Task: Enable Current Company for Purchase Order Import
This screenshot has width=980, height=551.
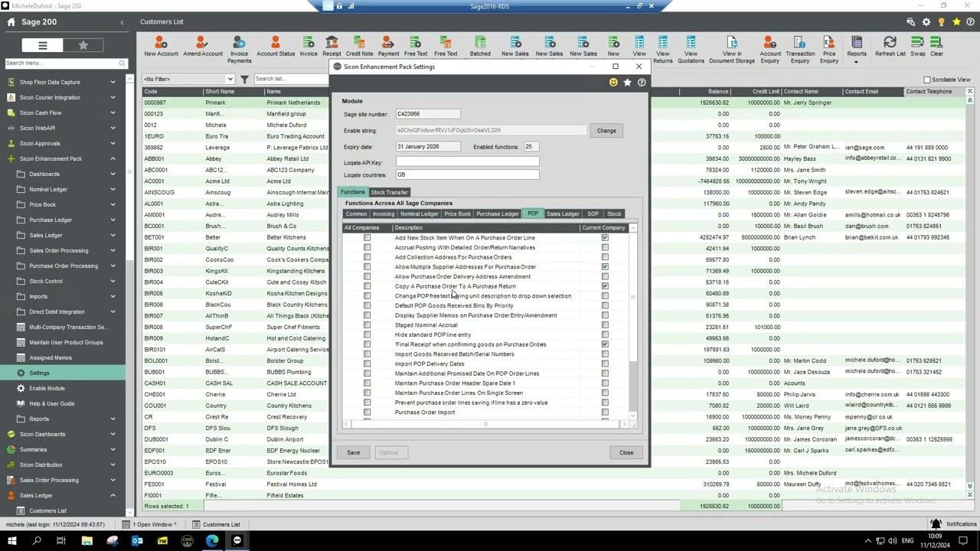Action: [605, 412]
